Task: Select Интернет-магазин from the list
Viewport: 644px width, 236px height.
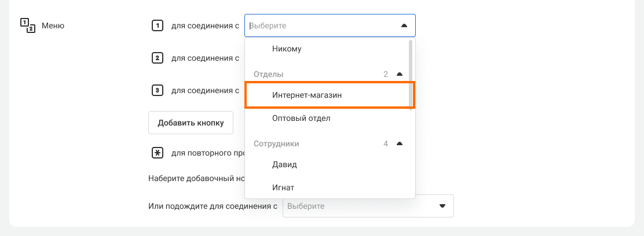Action: click(307, 95)
